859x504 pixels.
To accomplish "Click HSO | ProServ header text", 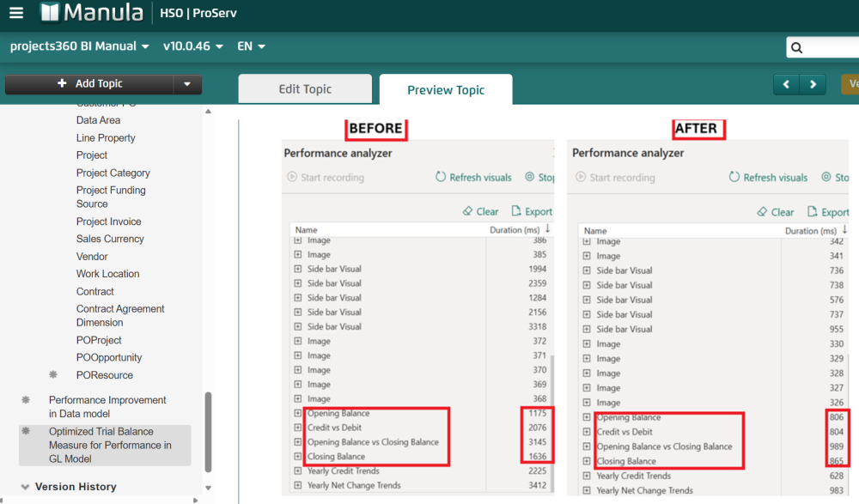I will pos(198,13).
